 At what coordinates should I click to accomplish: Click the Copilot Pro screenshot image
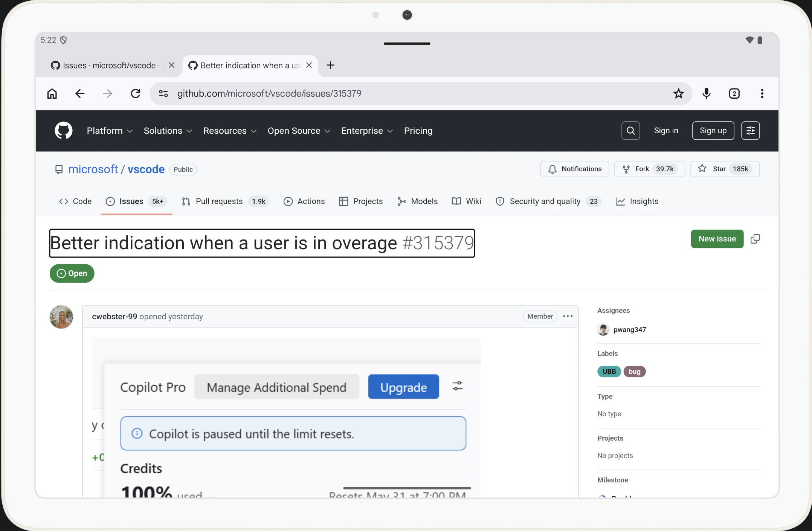(x=286, y=417)
